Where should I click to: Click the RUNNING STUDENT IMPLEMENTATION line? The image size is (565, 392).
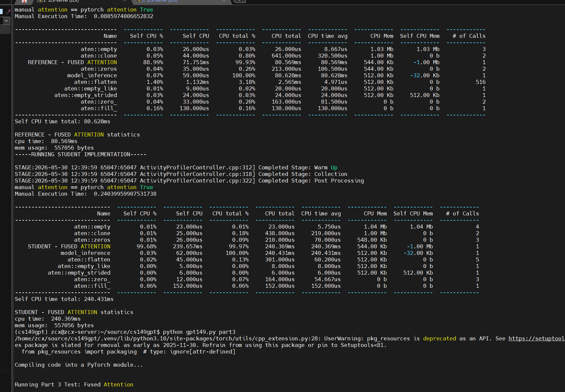(x=81, y=154)
